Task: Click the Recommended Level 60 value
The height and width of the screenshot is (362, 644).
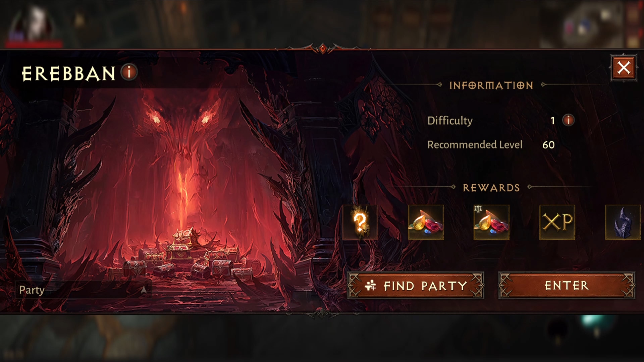Action: coord(548,145)
